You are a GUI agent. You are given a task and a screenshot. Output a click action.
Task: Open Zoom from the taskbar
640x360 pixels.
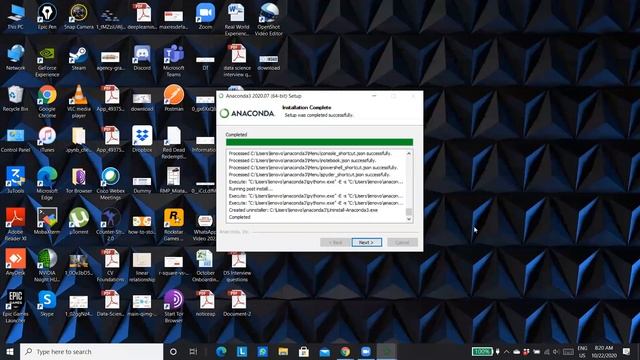pos(366,351)
